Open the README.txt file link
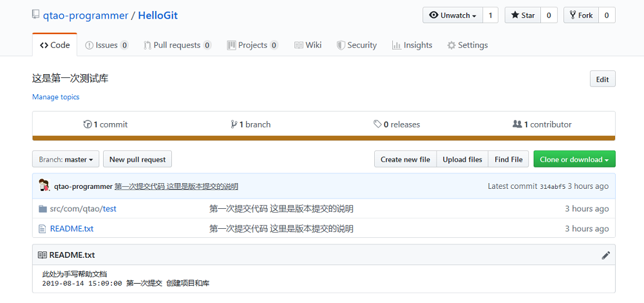 point(72,229)
